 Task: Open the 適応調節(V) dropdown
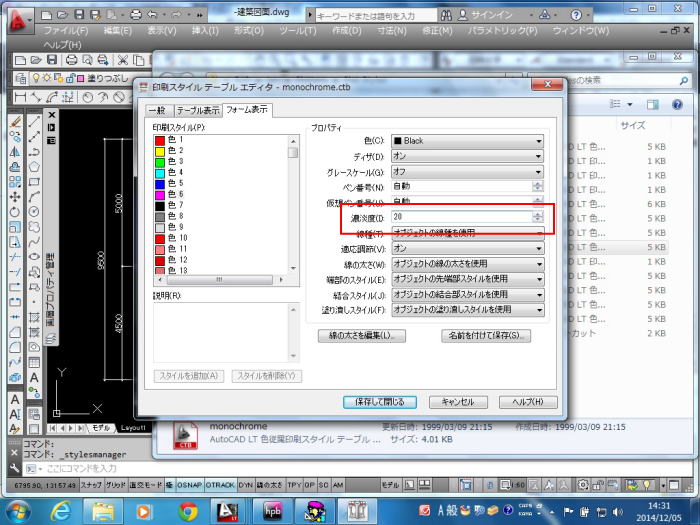(468, 248)
